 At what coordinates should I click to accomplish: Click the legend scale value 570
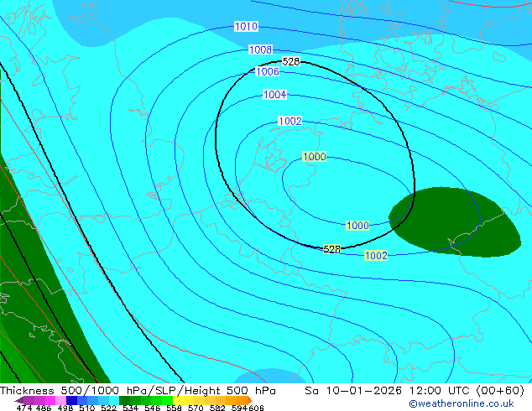(x=196, y=408)
